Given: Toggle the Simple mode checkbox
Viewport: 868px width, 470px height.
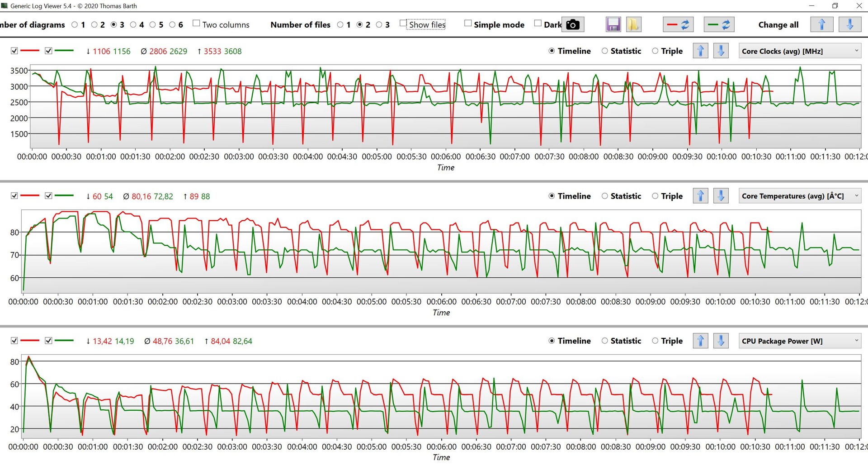Looking at the screenshot, I should tap(468, 24).
